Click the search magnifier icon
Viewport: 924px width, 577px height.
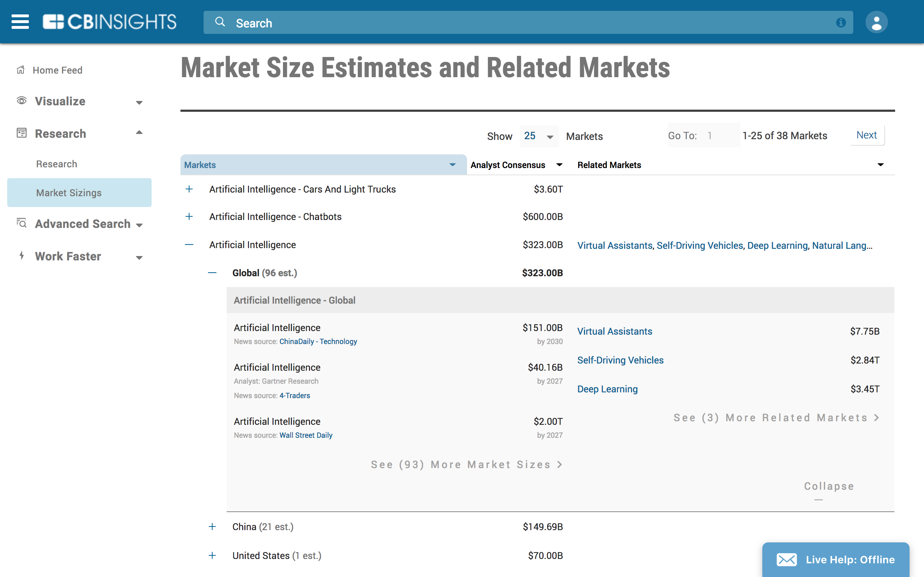coord(220,22)
